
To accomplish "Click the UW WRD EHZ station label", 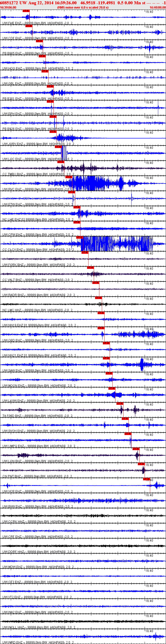I will (12, 642).
